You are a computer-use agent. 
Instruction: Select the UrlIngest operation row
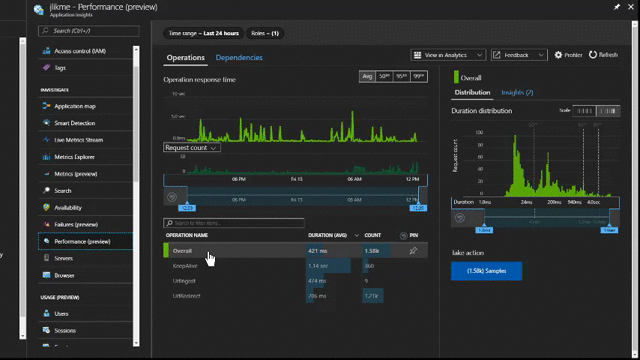tap(296, 281)
